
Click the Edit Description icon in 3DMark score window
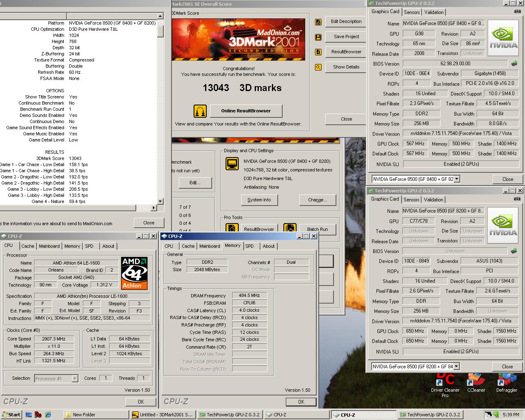318,22
